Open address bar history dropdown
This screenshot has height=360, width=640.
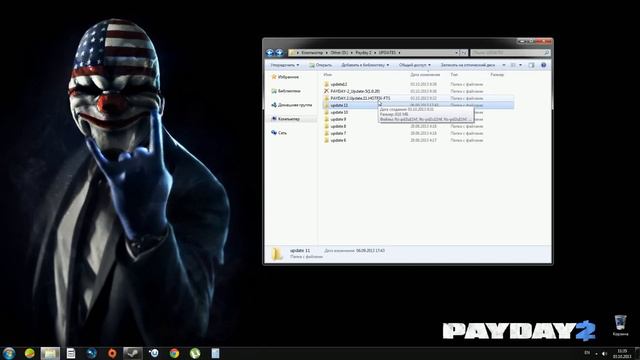click(x=456, y=53)
